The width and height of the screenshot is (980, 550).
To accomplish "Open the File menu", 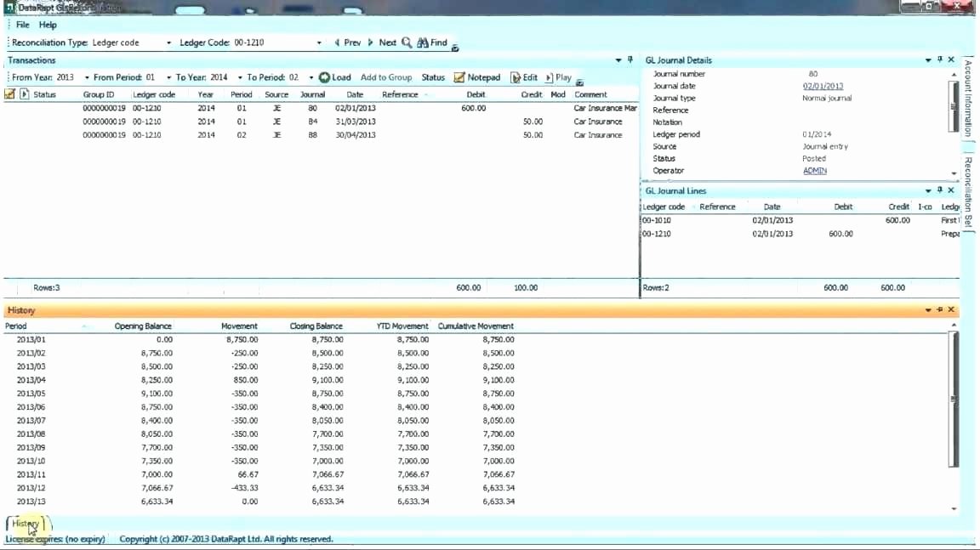I will tap(22, 25).
